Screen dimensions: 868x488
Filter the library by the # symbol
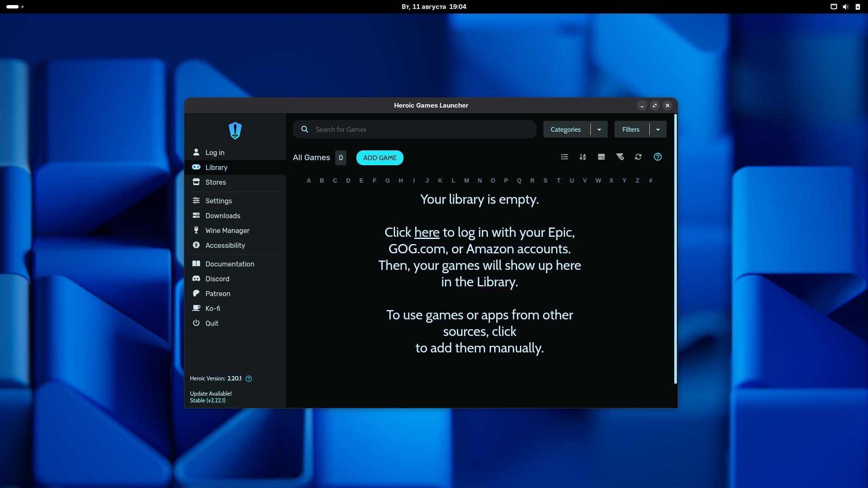click(651, 180)
